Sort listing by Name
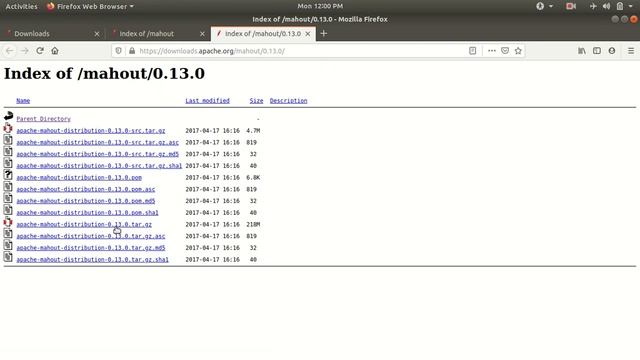This screenshot has height=360, width=640. tap(23, 100)
